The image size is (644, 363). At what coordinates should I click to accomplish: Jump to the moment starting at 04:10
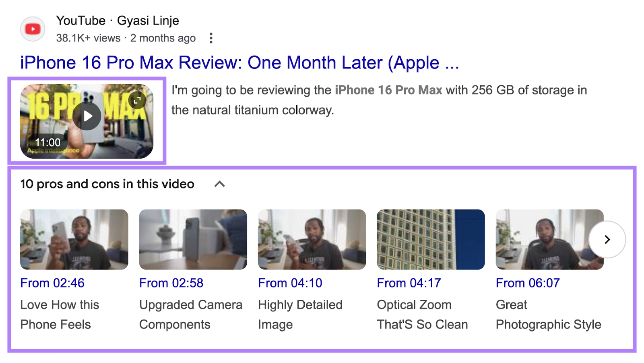290,283
